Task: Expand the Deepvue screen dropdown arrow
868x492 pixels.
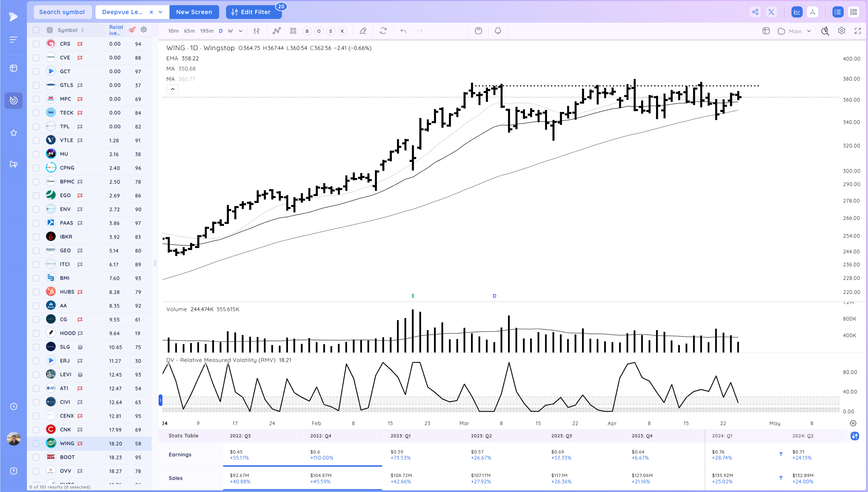Action: coord(161,12)
